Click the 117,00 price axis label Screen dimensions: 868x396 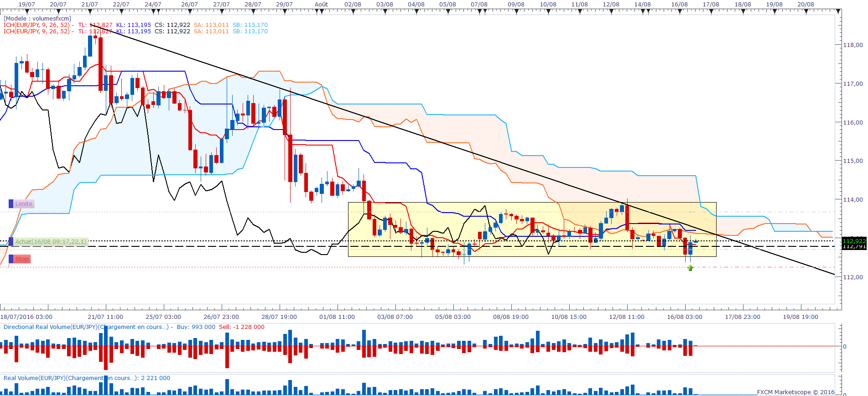tap(853, 84)
